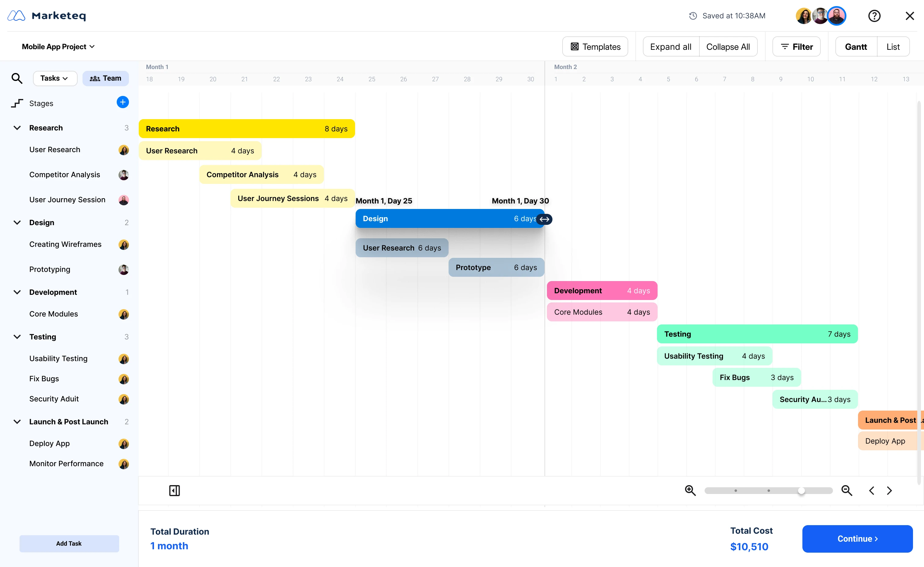The height and width of the screenshot is (567, 924).
Task: Click the Prototype gantt bar
Action: click(496, 267)
